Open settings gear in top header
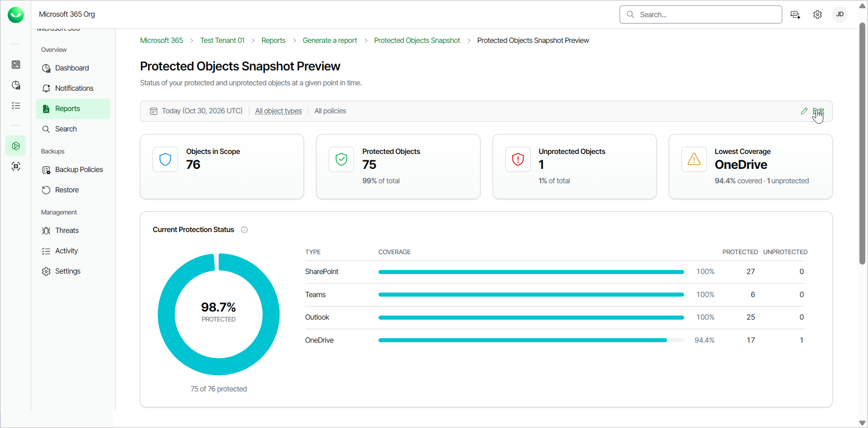 817,15
